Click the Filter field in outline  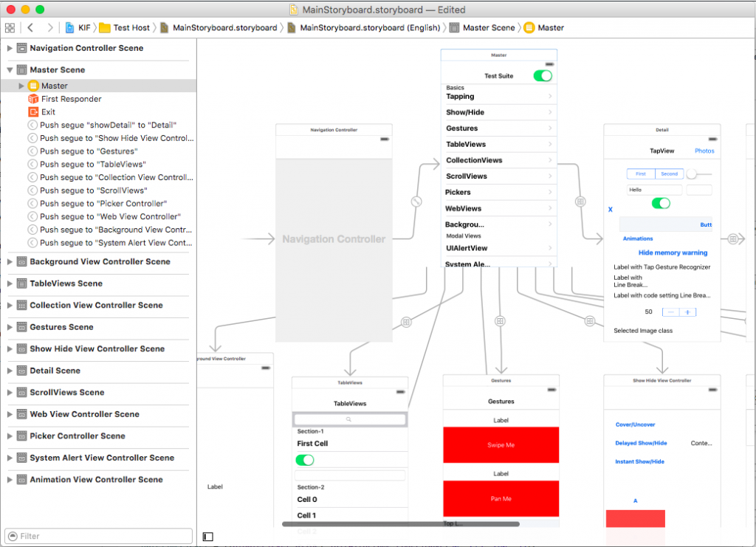tap(98, 536)
